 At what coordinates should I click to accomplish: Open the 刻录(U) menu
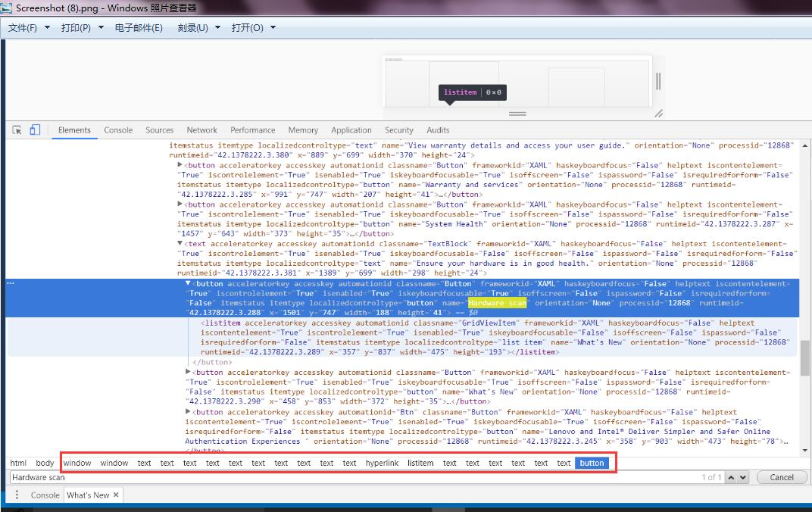[192, 27]
